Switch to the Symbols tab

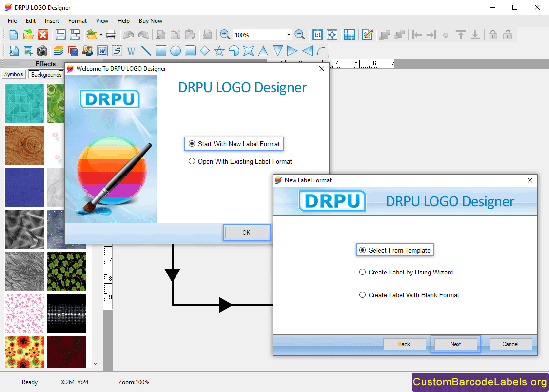(x=14, y=74)
